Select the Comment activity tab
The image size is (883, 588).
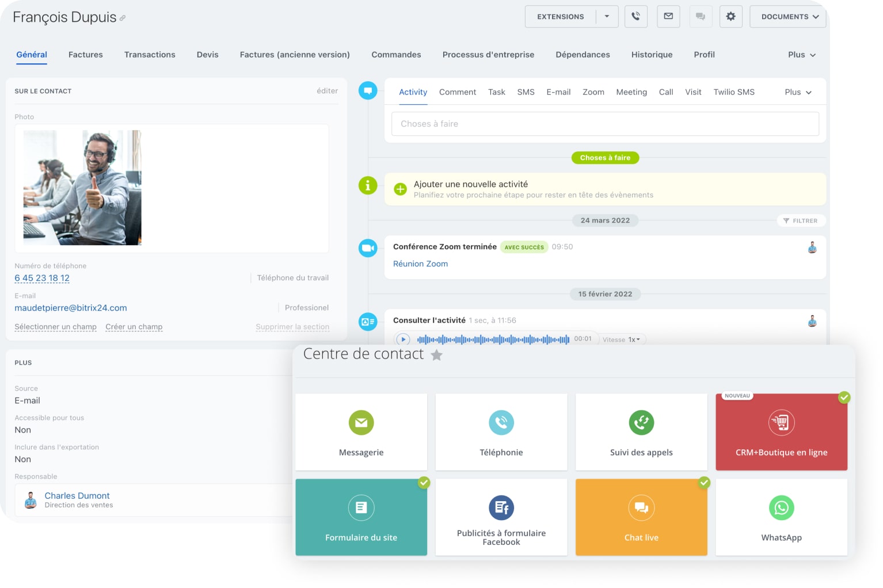tap(457, 92)
